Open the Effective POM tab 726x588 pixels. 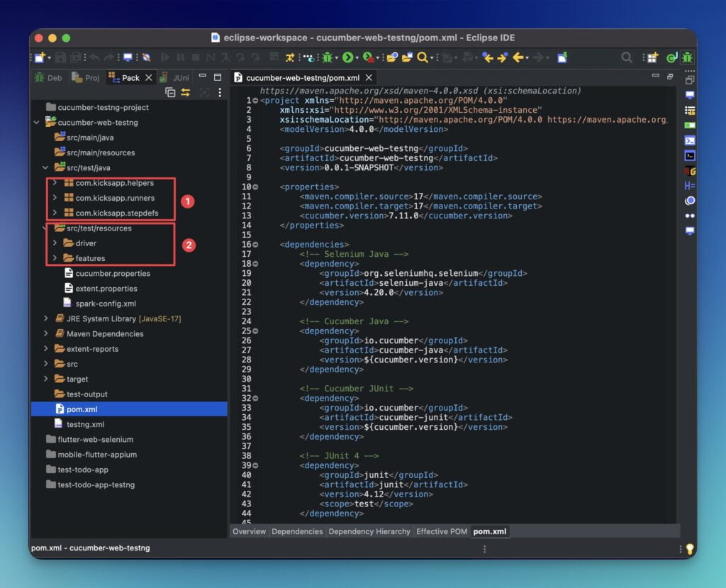point(441,531)
